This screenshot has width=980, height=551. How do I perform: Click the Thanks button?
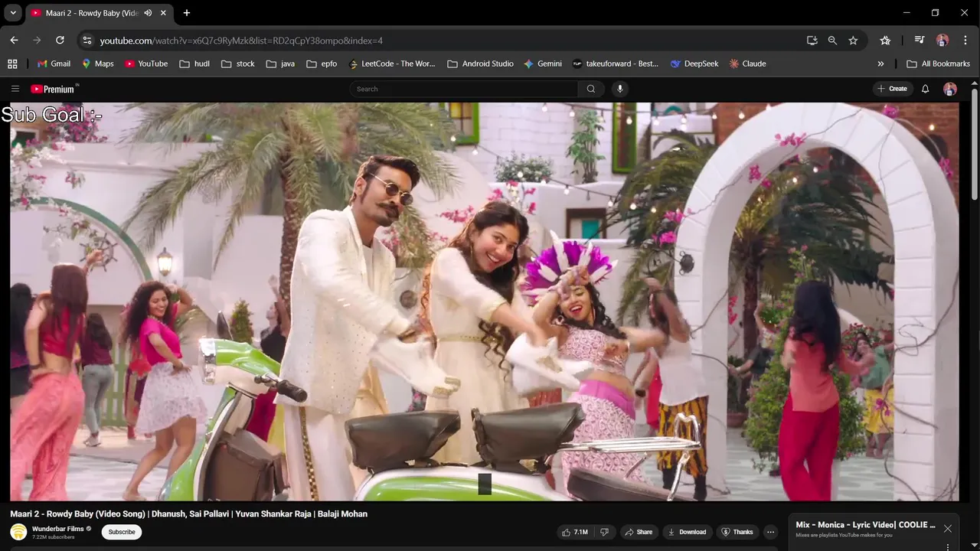737,532
